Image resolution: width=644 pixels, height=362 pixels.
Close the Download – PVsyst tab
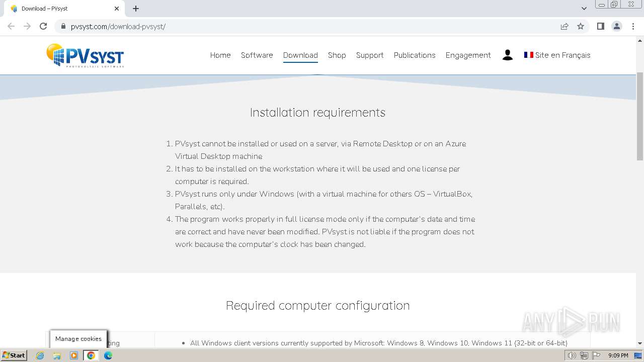coord(117,9)
